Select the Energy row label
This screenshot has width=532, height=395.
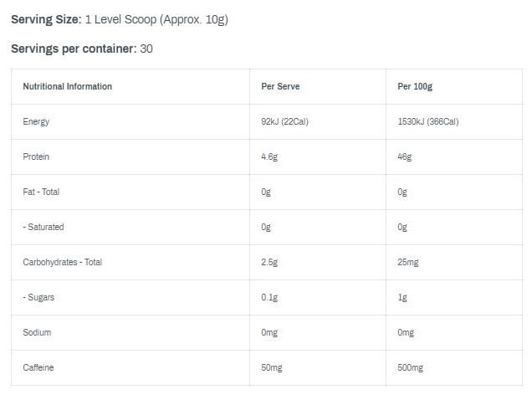click(36, 122)
